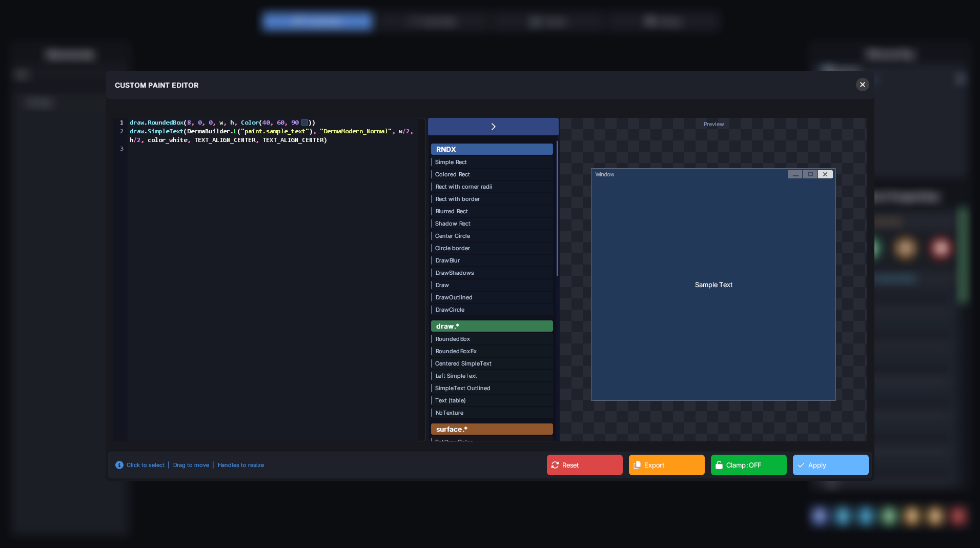
Task: Collapse the draw.* section header
Action: click(492, 326)
